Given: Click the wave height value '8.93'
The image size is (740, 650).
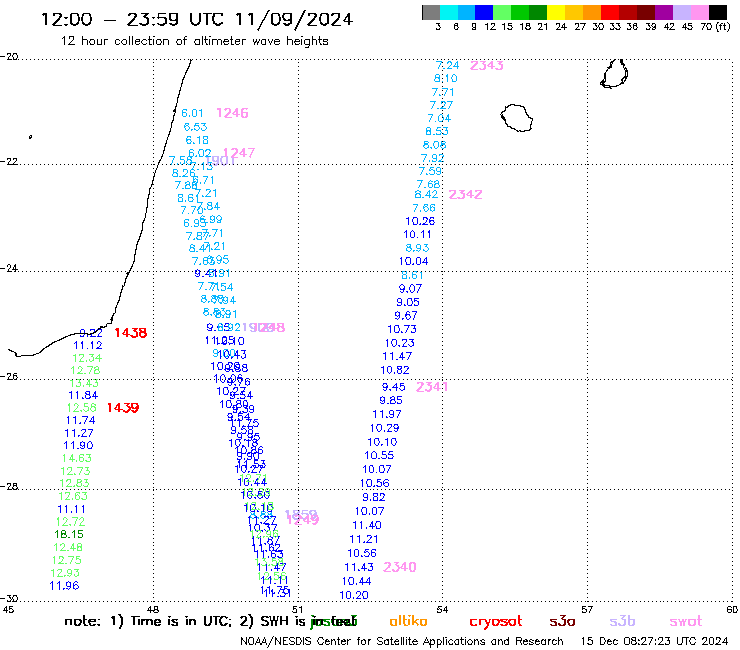Looking at the screenshot, I should coord(417,248).
